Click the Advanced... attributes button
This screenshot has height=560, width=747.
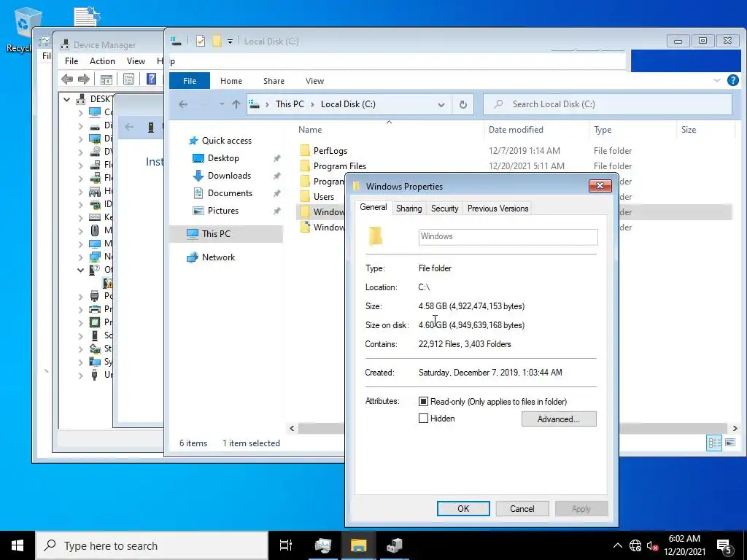559,419
